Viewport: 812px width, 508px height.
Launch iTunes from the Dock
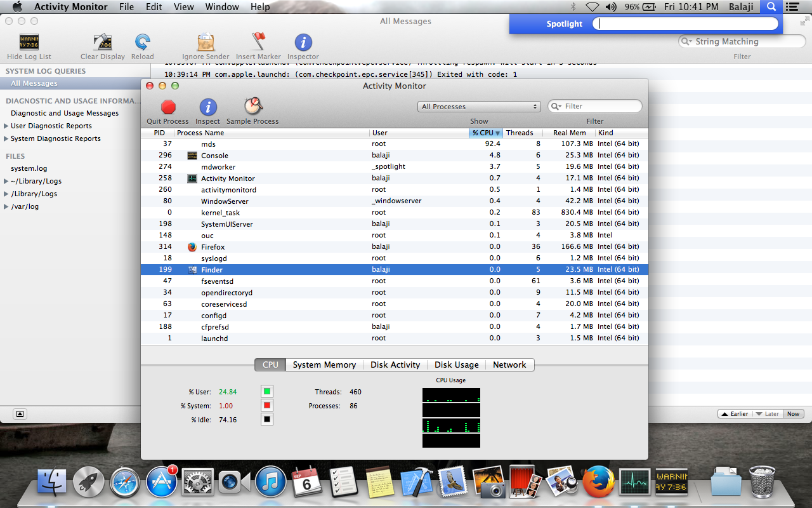click(x=271, y=483)
